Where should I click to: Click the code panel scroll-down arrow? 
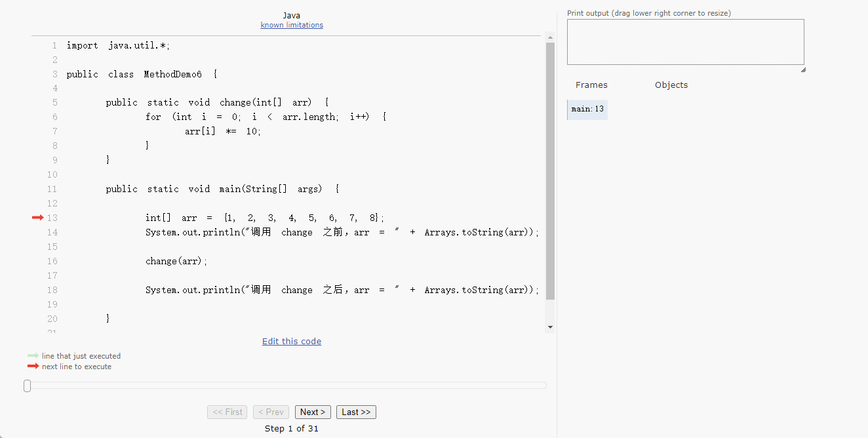click(550, 327)
